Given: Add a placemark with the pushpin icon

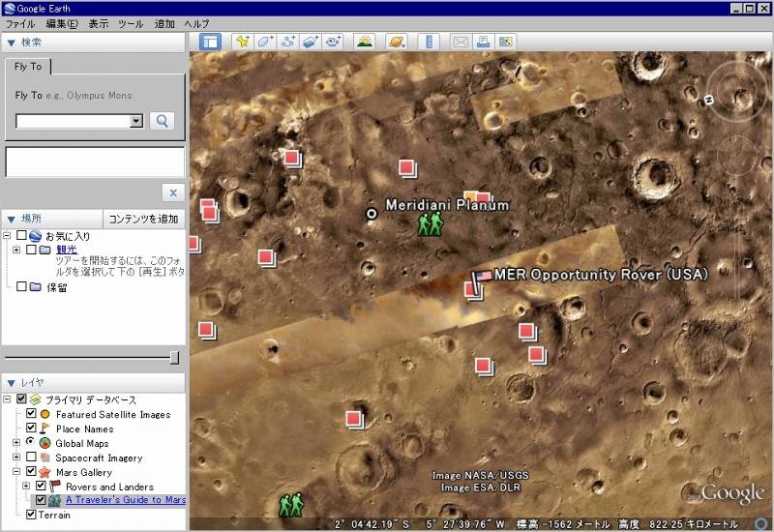Looking at the screenshot, I should (243, 42).
